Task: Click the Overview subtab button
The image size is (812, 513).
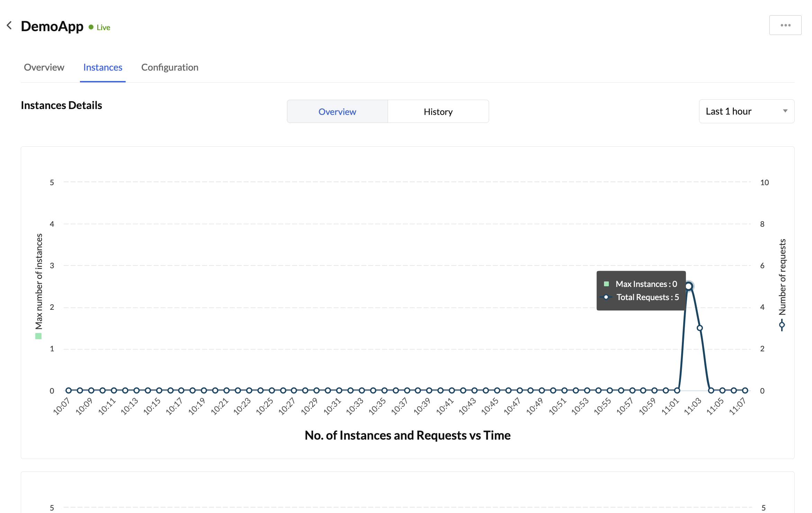Action: tap(337, 111)
